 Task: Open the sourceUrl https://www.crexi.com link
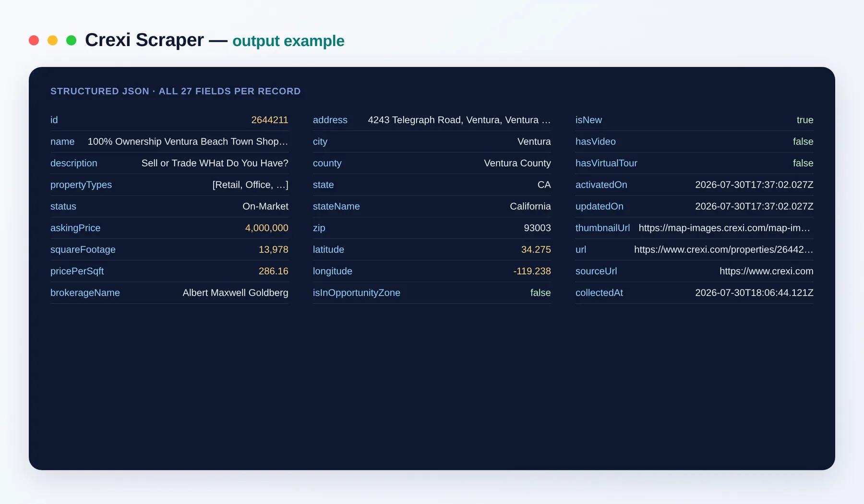pos(766,271)
